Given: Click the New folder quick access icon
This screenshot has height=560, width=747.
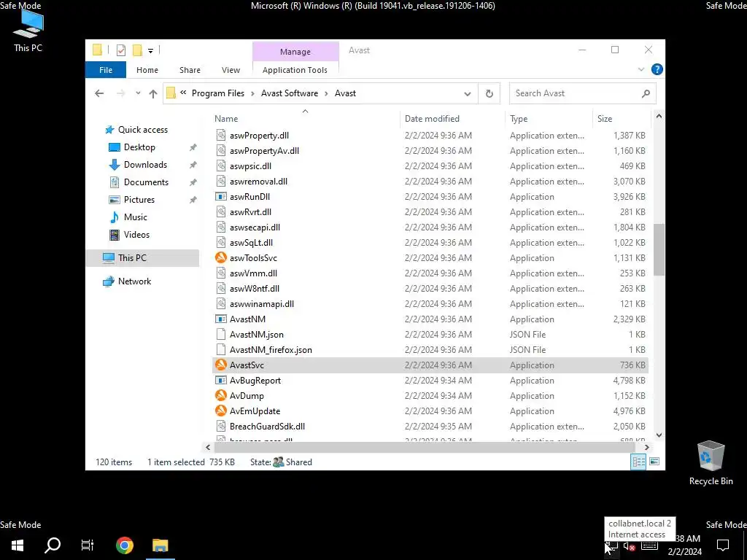Looking at the screenshot, I should (137, 50).
